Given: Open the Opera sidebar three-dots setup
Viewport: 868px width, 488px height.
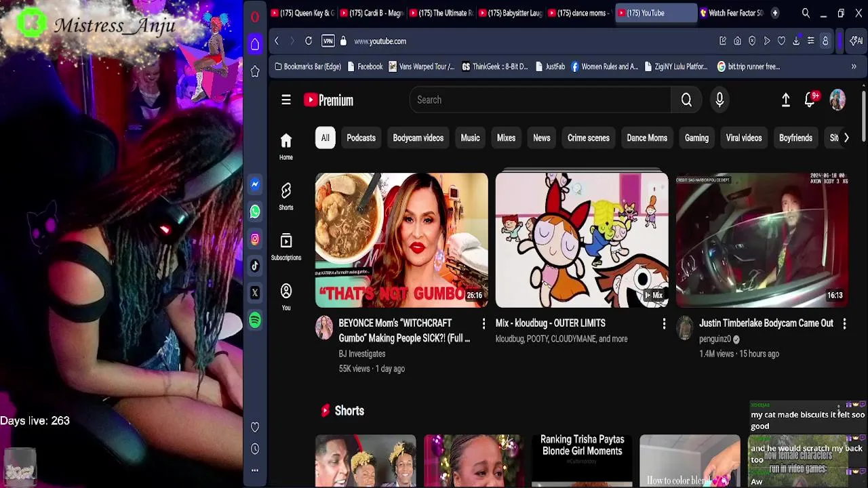Looking at the screenshot, I should click(x=255, y=470).
